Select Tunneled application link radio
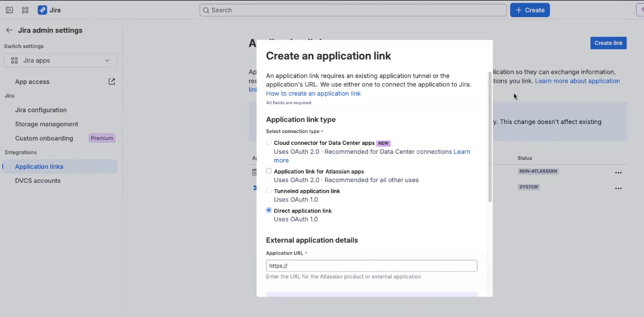The image size is (644, 317). [269, 190]
